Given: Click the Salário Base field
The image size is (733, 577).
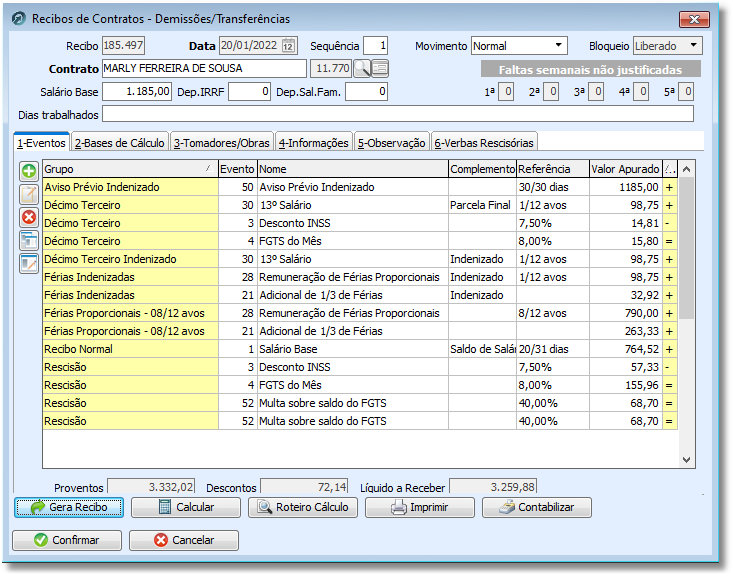Looking at the screenshot, I should 137,91.
